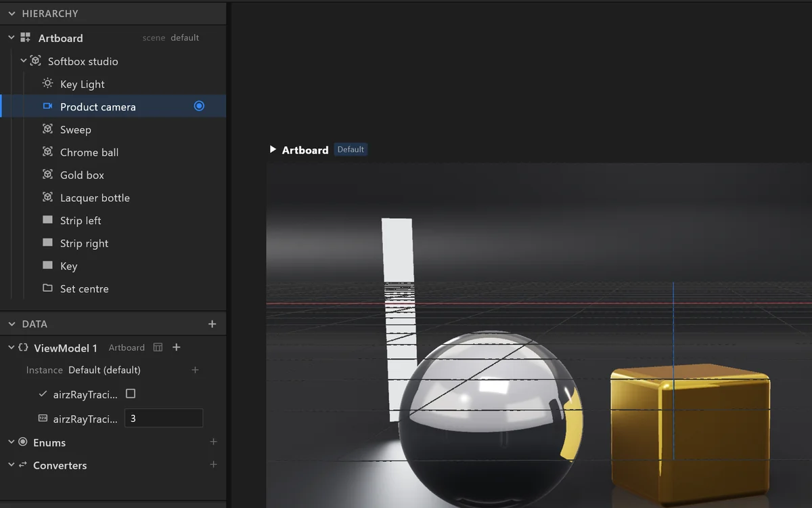
Task: Click the gold cube in the viewport
Action: 690,433
